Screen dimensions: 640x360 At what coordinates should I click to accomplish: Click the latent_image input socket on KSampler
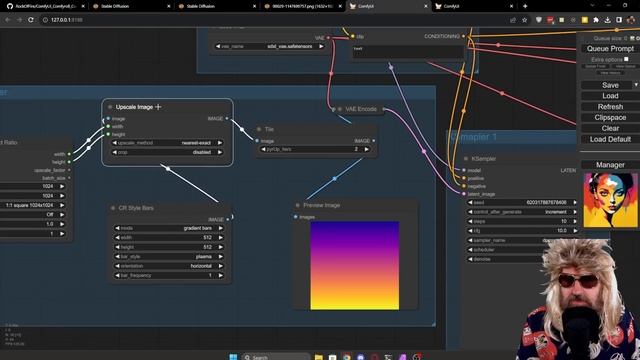[x=464, y=194]
